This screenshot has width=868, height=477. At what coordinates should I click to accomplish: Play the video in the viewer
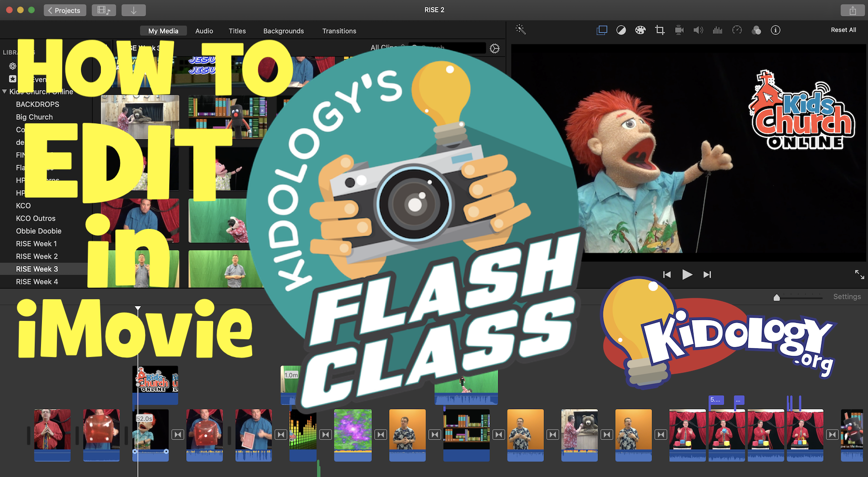687,275
